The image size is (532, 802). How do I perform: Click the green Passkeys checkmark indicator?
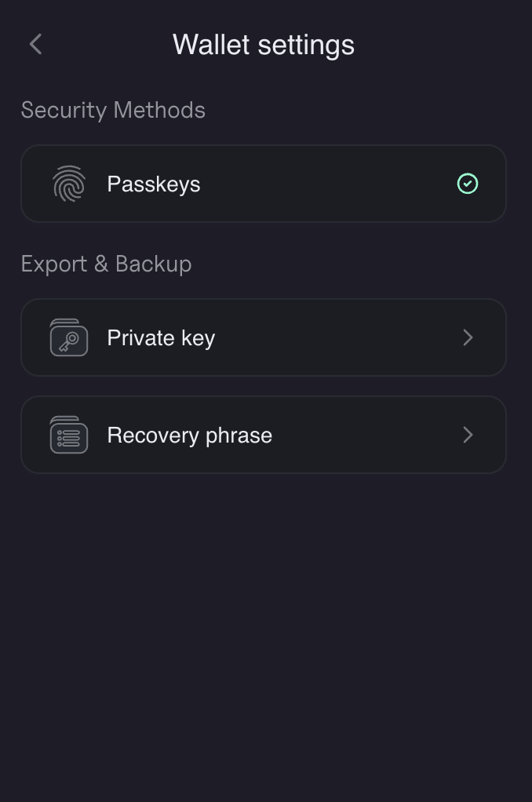point(467,184)
